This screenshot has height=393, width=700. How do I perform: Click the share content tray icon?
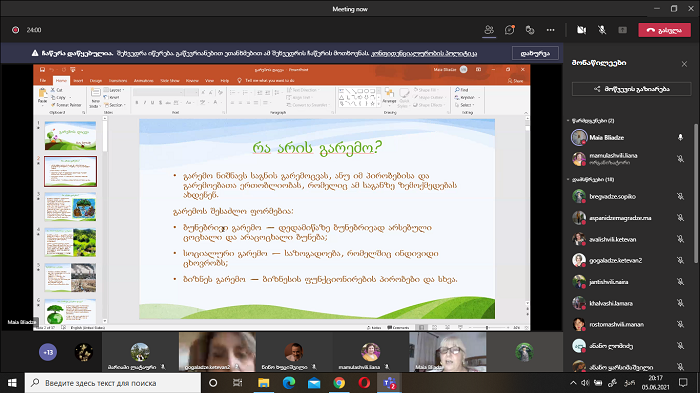(x=622, y=30)
